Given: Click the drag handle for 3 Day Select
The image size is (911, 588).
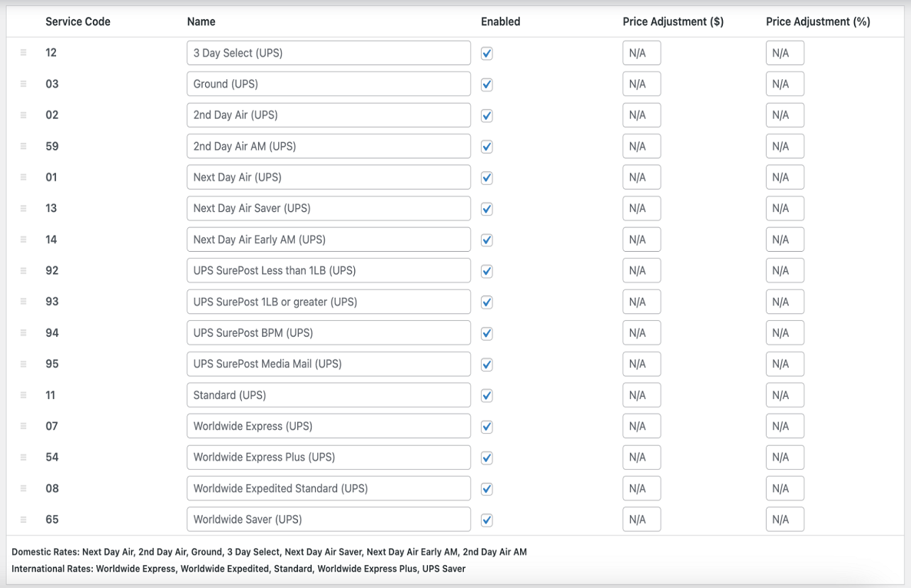Looking at the screenshot, I should click(x=23, y=52).
